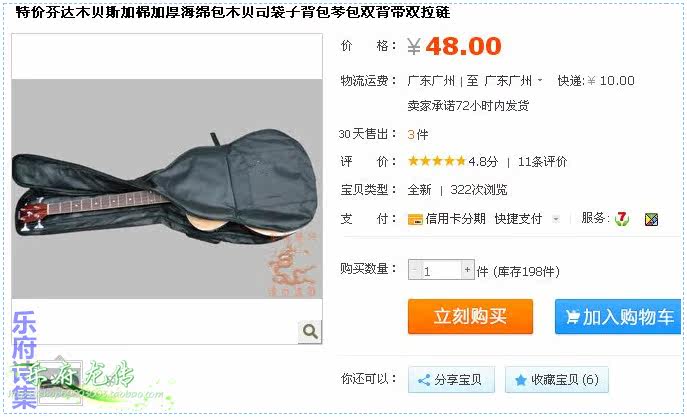Click the star icon in 收藏宝贝
This screenshot has height=417, width=687.
[521, 380]
